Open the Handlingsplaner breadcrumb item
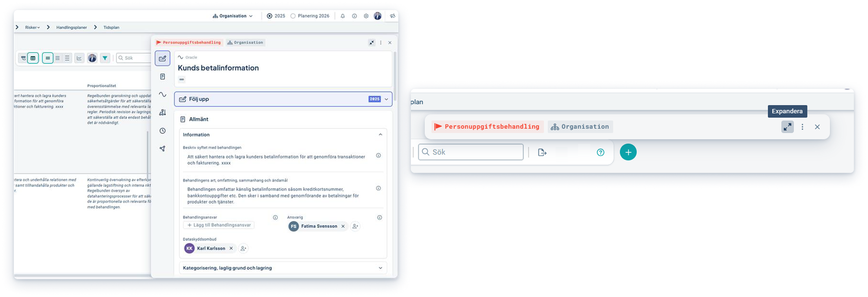 click(x=72, y=27)
